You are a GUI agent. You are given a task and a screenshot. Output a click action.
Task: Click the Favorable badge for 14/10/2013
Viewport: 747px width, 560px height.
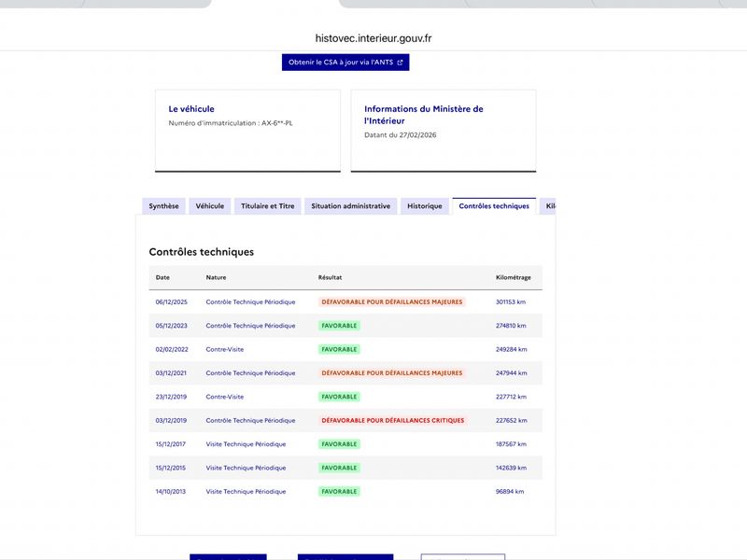[339, 492]
